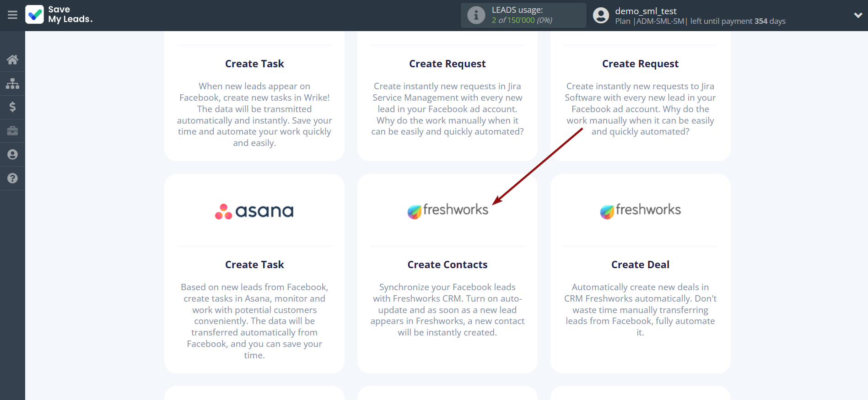Choose Jira Service Management Create Request card
Screen dimensions: 868x400
pyautogui.click(x=447, y=64)
